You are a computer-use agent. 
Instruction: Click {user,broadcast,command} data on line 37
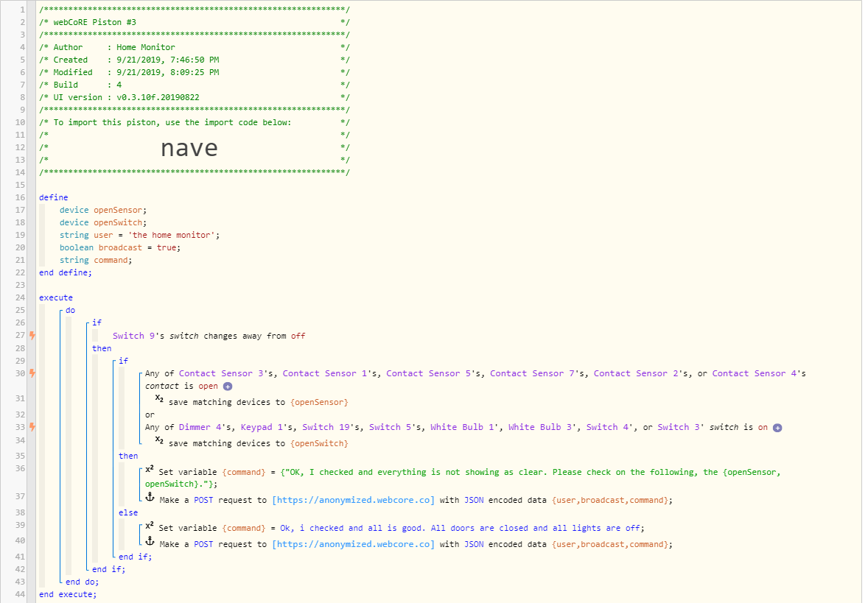[611, 500]
